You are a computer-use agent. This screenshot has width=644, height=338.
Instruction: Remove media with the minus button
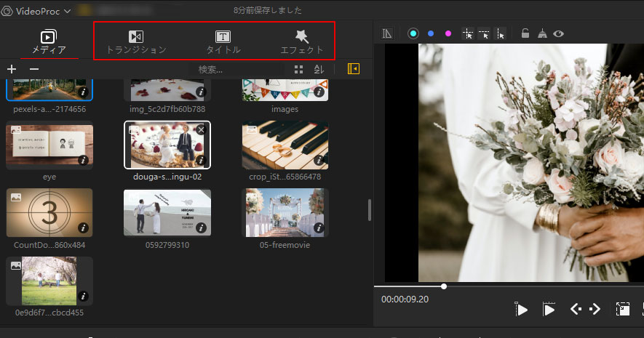point(34,69)
